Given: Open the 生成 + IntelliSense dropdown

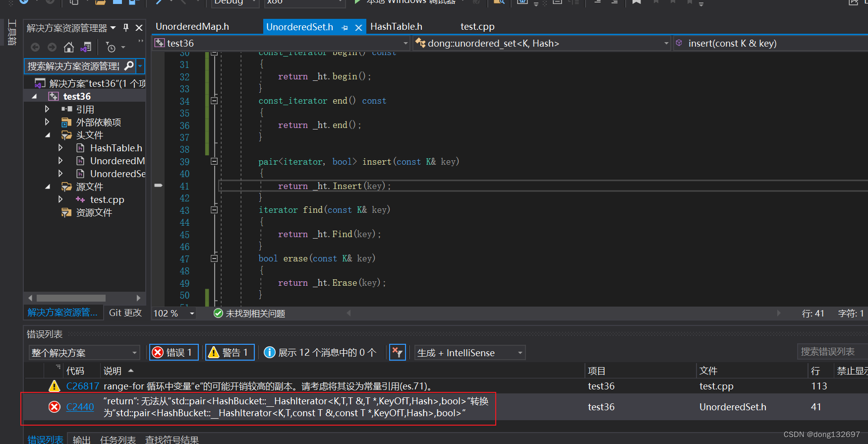Looking at the screenshot, I should [470, 353].
